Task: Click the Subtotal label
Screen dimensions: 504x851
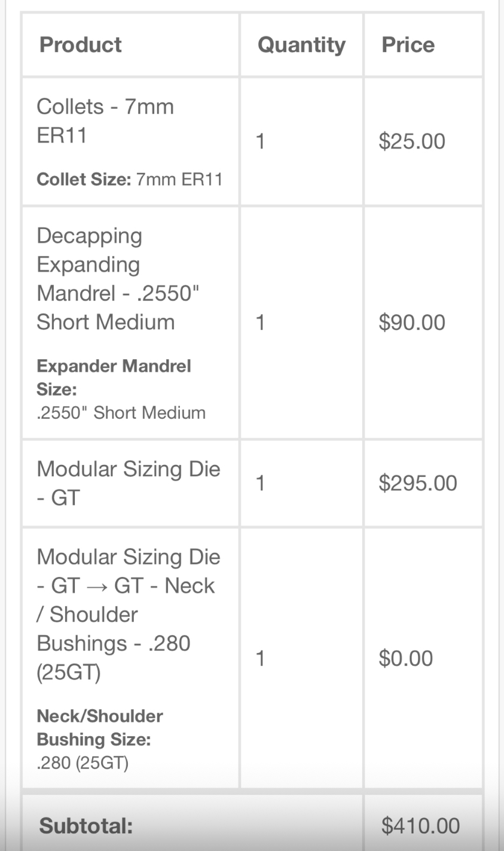Action: (x=86, y=826)
